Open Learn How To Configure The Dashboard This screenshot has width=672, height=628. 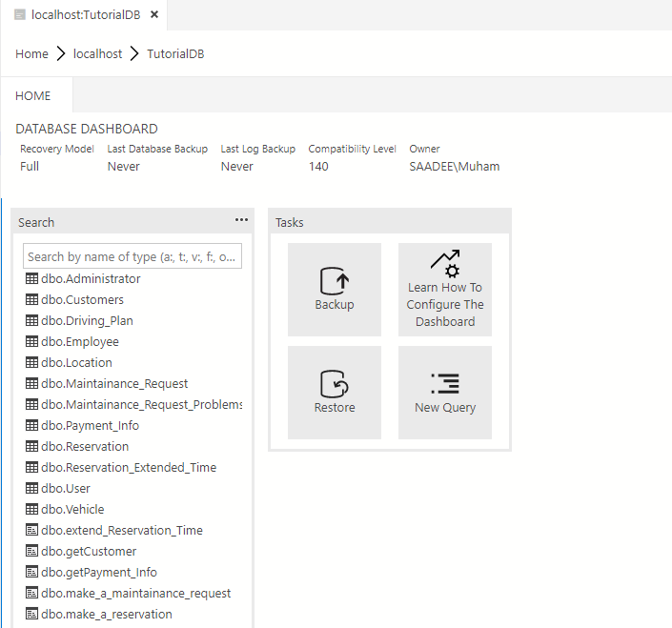click(x=445, y=289)
